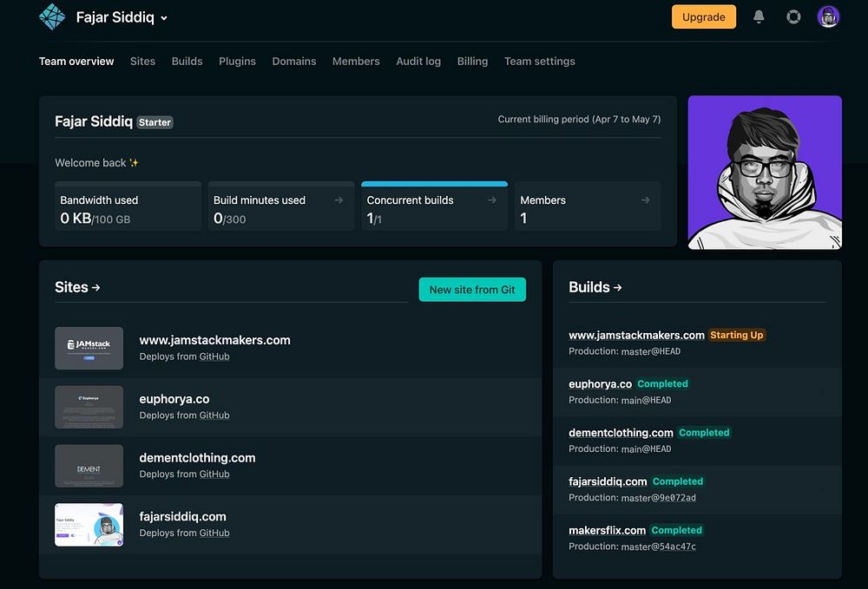The height and width of the screenshot is (589, 868).
Task: Switch to the Team overview tab
Action: pyautogui.click(x=76, y=62)
